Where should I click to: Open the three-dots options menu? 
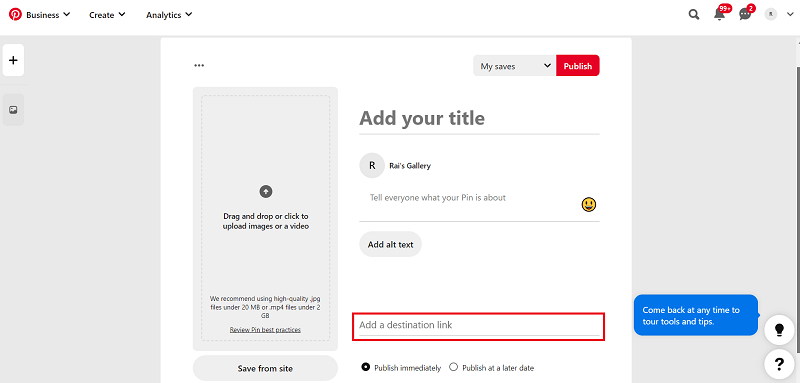coord(199,65)
